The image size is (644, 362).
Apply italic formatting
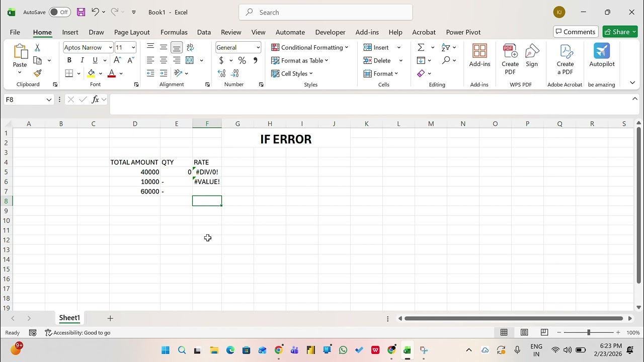(x=82, y=60)
